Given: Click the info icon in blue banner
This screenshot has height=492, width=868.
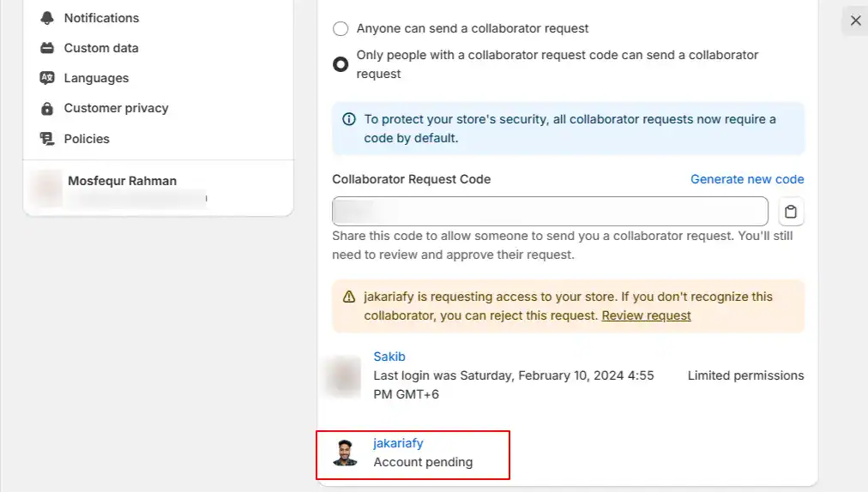Looking at the screenshot, I should tap(349, 119).
